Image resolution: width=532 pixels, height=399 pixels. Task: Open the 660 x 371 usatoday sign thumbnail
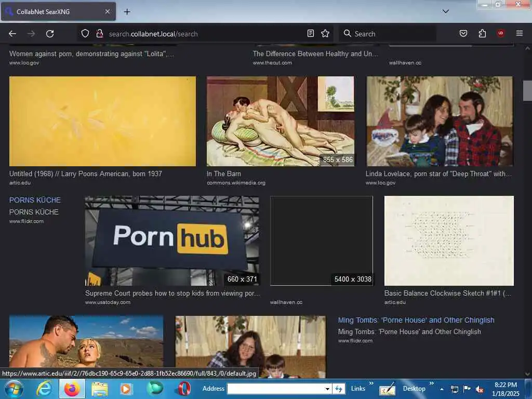coord(172,241)
